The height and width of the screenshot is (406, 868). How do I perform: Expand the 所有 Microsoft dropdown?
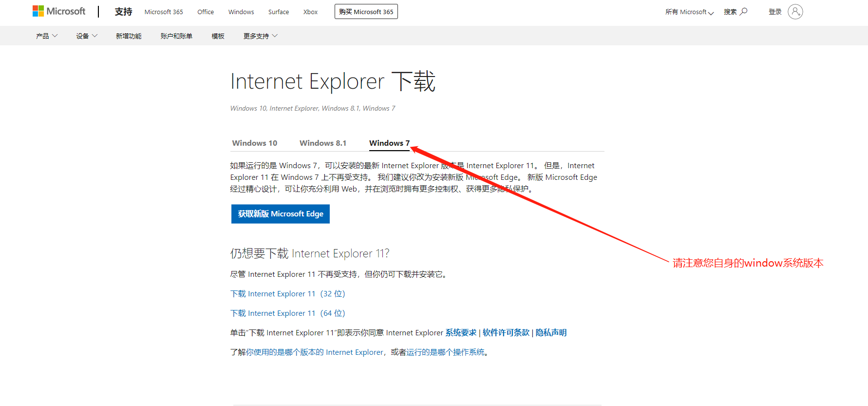(x=689, y=12)
